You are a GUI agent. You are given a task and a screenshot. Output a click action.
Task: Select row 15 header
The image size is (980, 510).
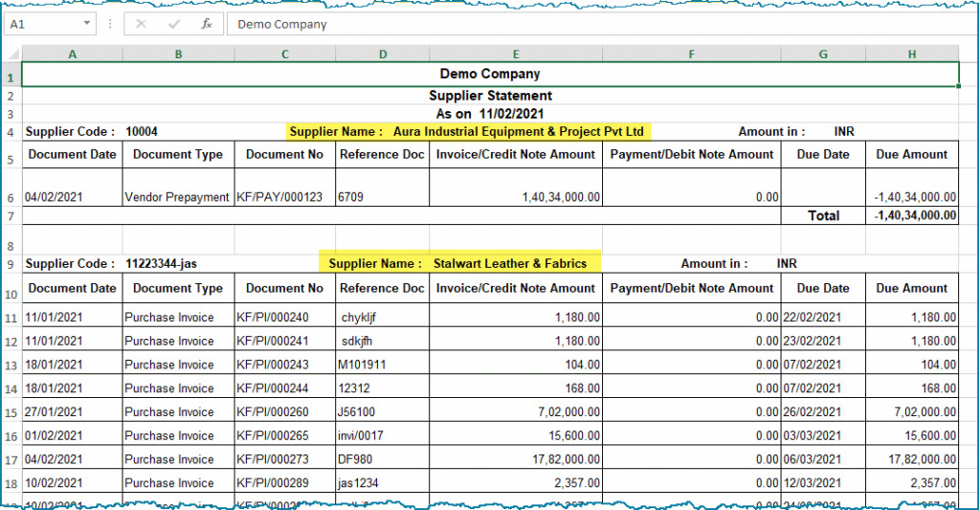point(11,412)
